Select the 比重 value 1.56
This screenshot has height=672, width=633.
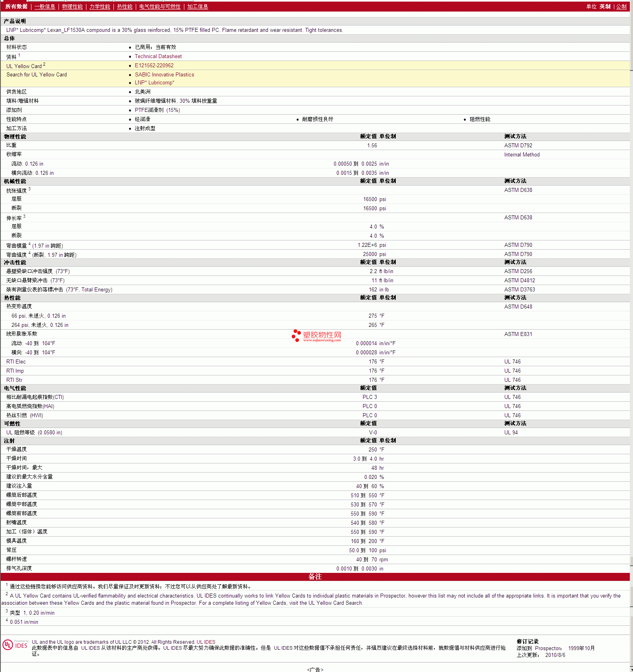pos(372,146)
